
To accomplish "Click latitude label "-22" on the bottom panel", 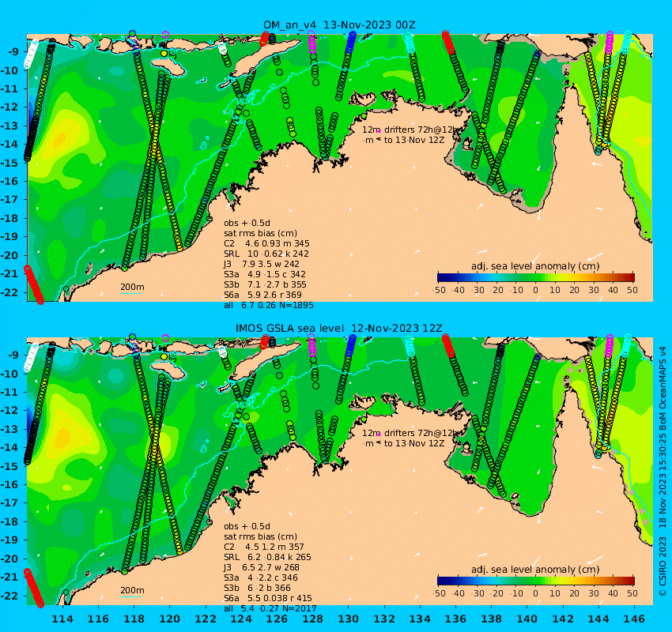I will click(9, 596).
